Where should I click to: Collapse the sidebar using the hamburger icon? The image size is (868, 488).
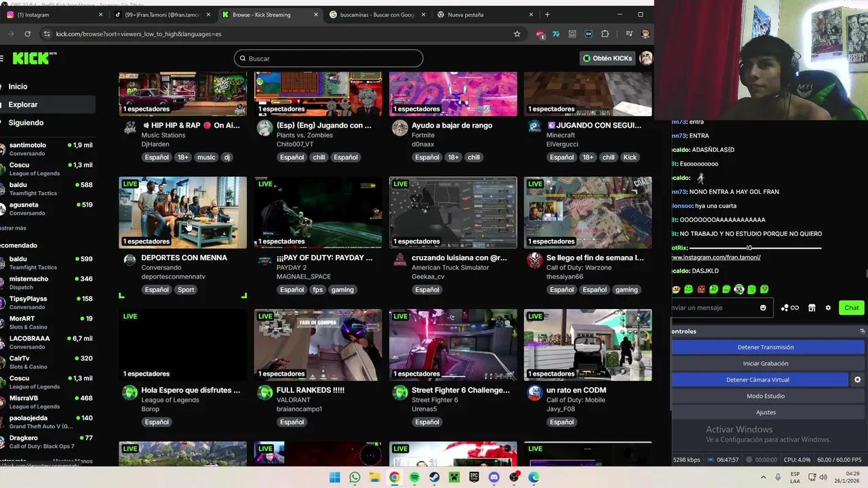(3, 58)
